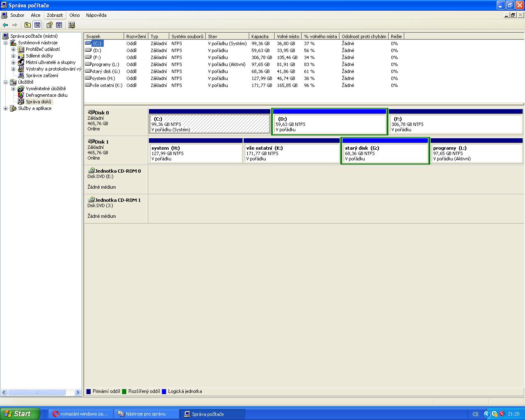Collapse the Systémové nástroje tree node
The image size is (525, 420).
pos(6,43)
